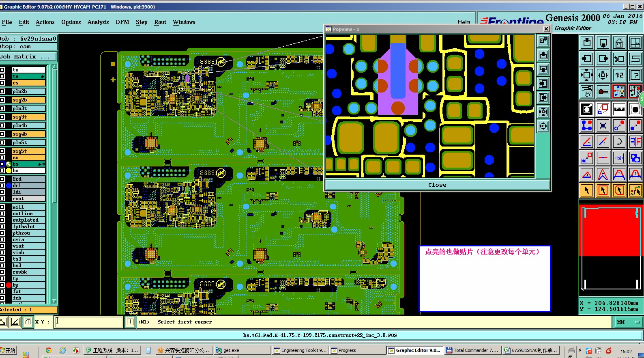Click the dimension resize tool icon
The width and height of the screenshot is (644, 358).
click(619, 158)
